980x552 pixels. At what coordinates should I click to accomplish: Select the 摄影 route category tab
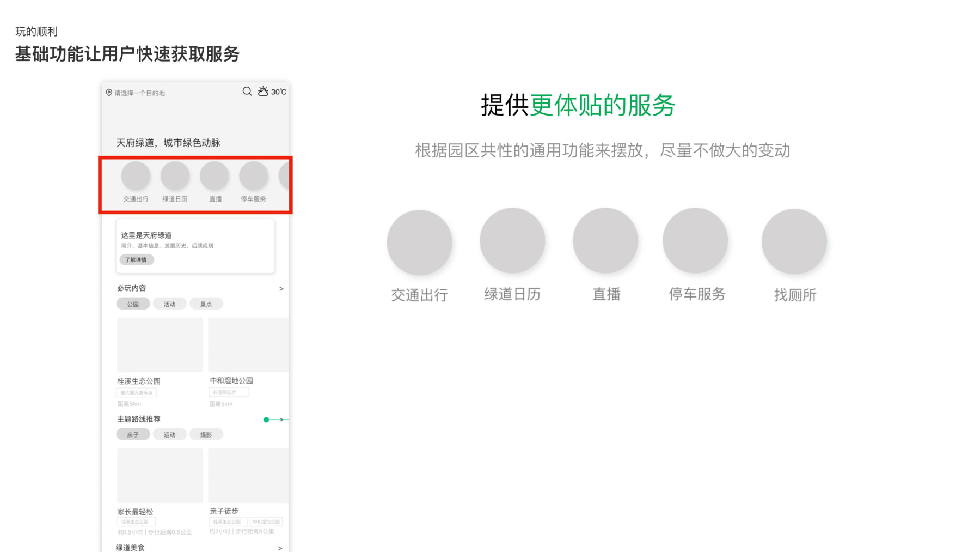coord(207,434)
